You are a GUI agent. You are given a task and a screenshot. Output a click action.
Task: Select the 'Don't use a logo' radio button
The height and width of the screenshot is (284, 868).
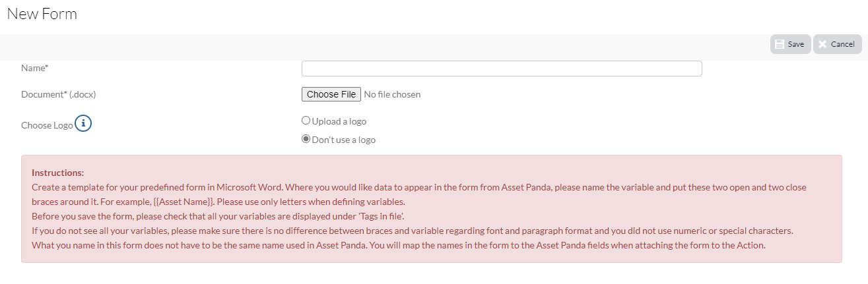coord(306,139)
